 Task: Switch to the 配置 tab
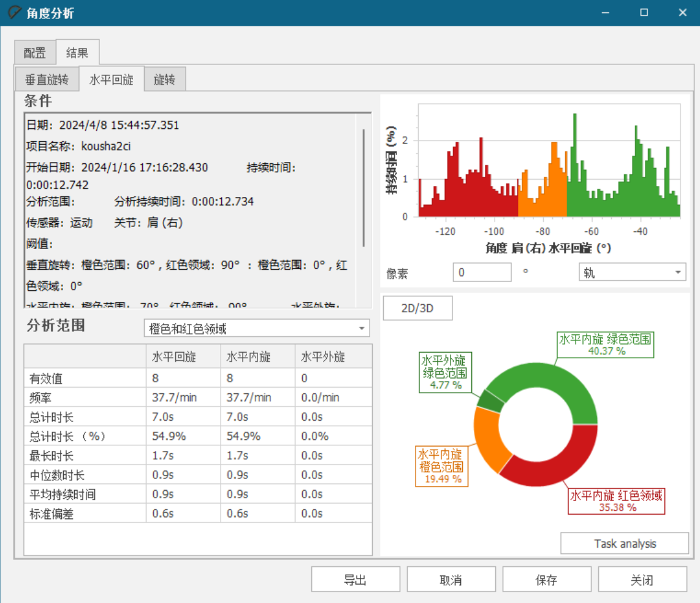pos(35,53)
